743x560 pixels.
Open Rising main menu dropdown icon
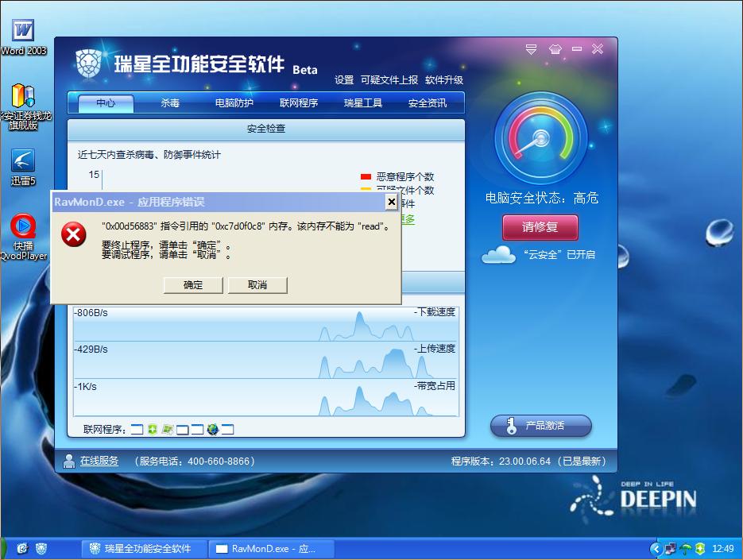(x=531, y=48)
